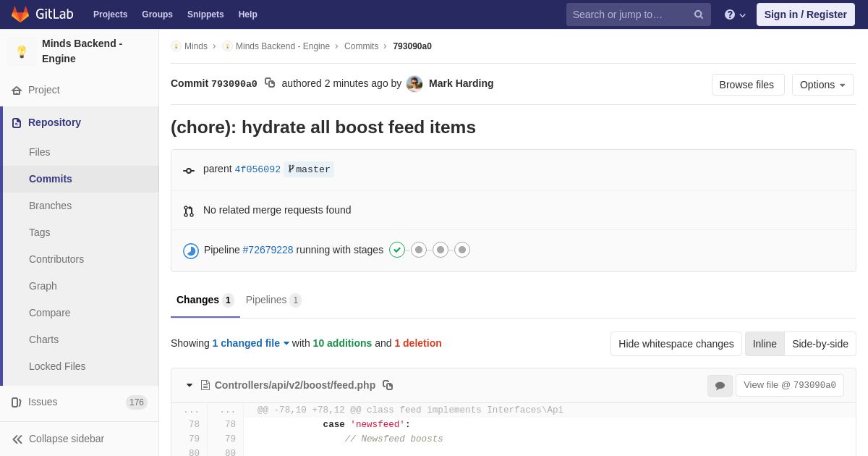Click Commits breadcrumb link

pos(361,46)
